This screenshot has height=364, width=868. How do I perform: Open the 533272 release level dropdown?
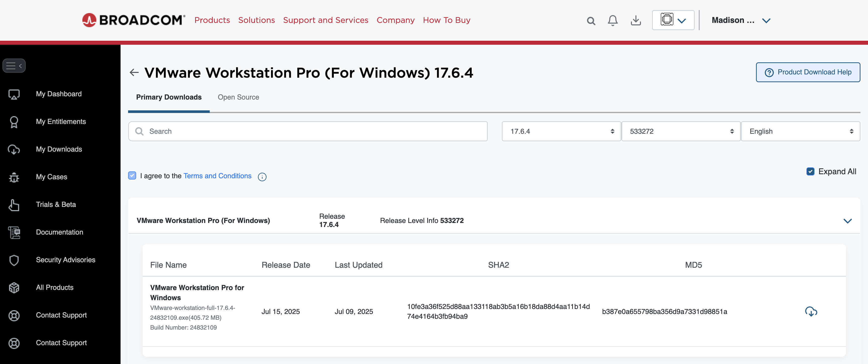pyautogui.click(x=681, y=131)
